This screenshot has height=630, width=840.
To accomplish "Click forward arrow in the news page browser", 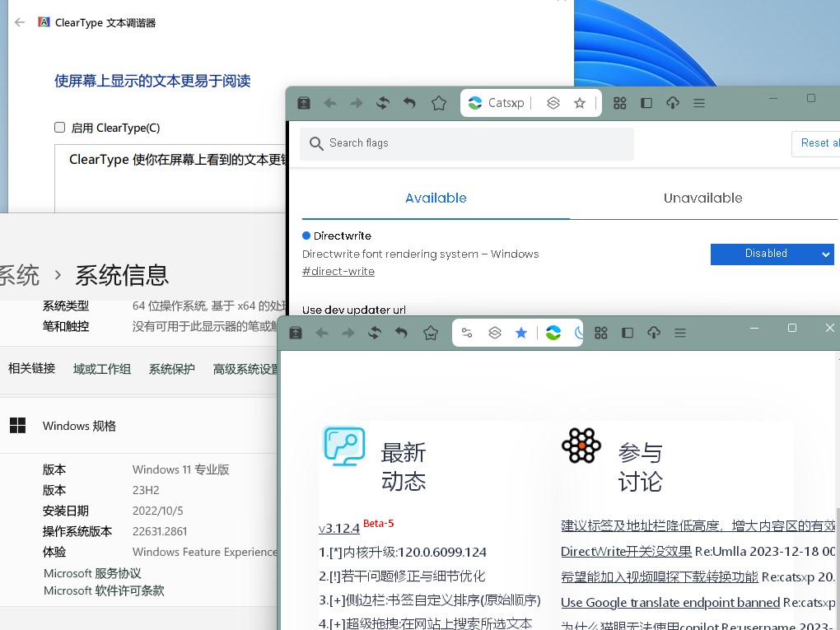I will 348,334.
